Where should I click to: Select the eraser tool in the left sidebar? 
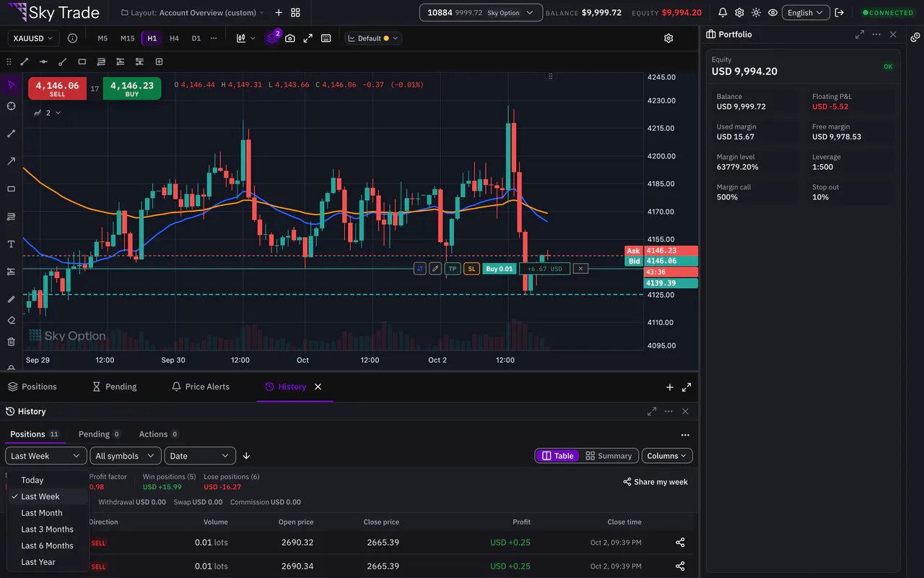click(x=12, y=320)
